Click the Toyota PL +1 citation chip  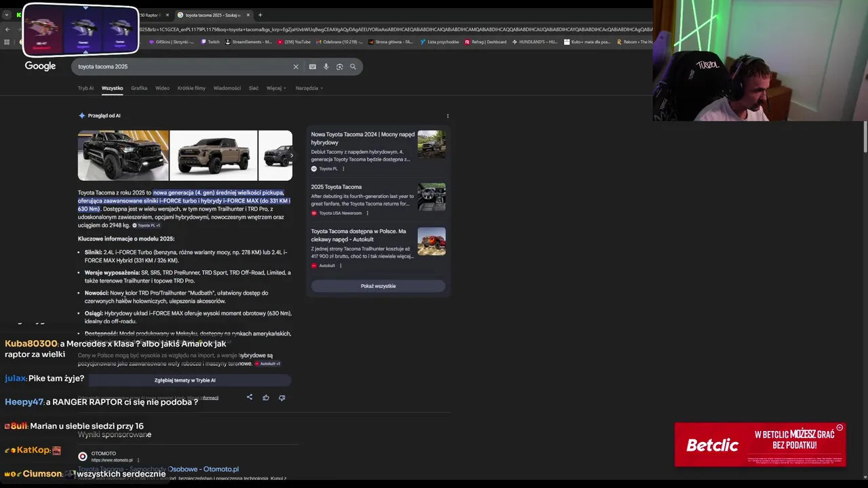pos(146,225)
